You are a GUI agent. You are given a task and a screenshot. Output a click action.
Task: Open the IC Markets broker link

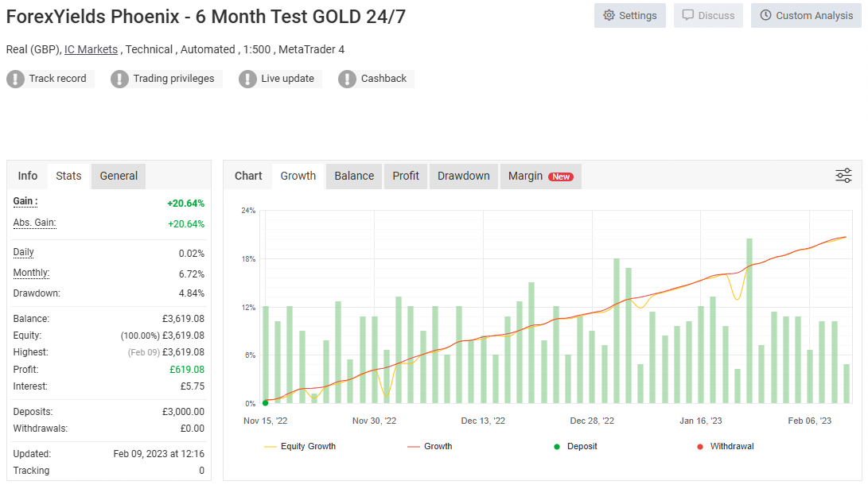coord(91,49)
